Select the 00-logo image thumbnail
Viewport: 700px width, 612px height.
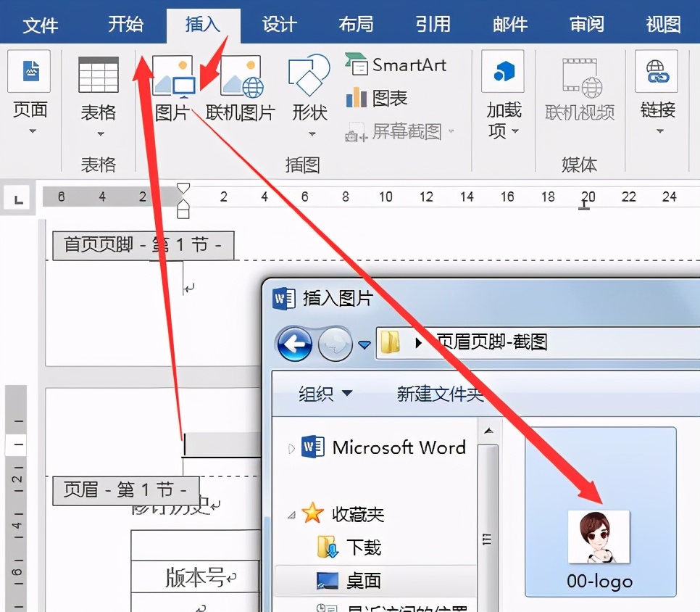click(599, 537)
